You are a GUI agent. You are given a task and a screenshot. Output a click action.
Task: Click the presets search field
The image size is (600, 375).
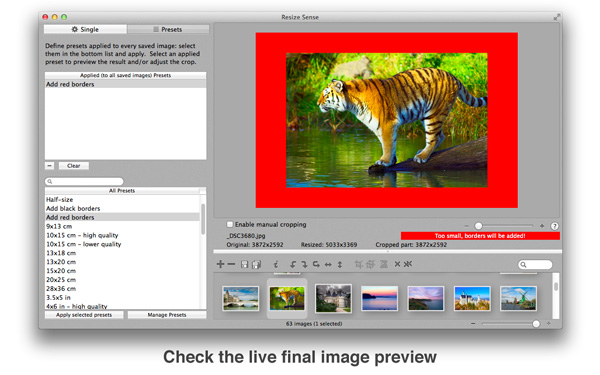point(84,181)
